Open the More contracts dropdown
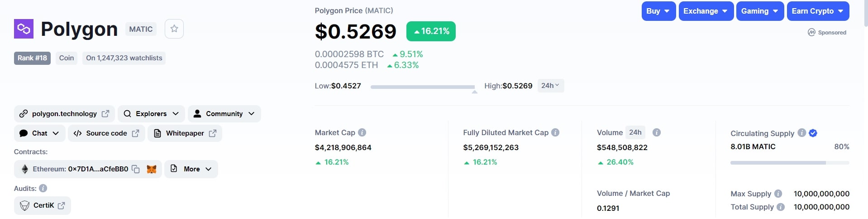This screenshot has height=219, width=868. 191,169
